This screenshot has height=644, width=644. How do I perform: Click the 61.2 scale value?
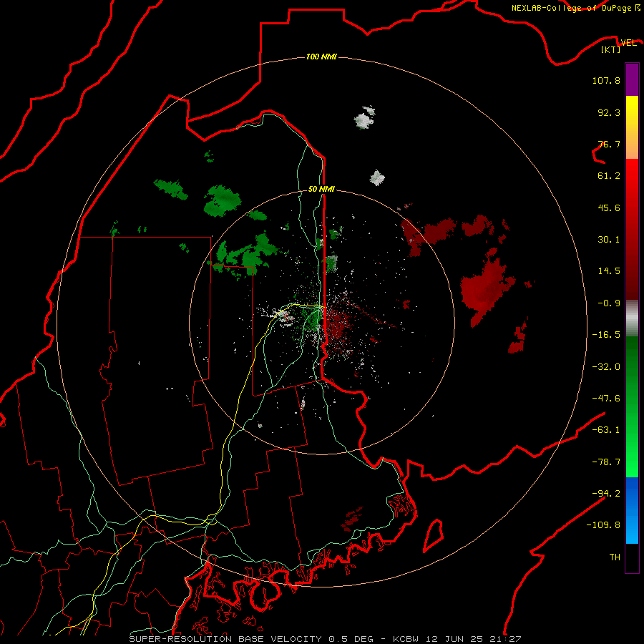[x=609, y=176]
